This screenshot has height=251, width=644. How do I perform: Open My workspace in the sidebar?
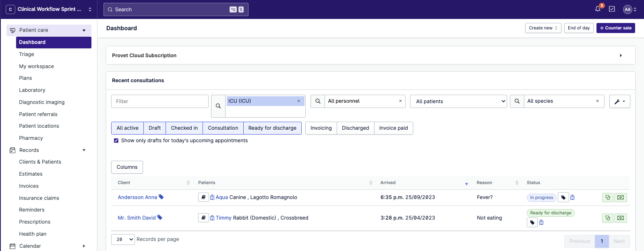(36, 66)
